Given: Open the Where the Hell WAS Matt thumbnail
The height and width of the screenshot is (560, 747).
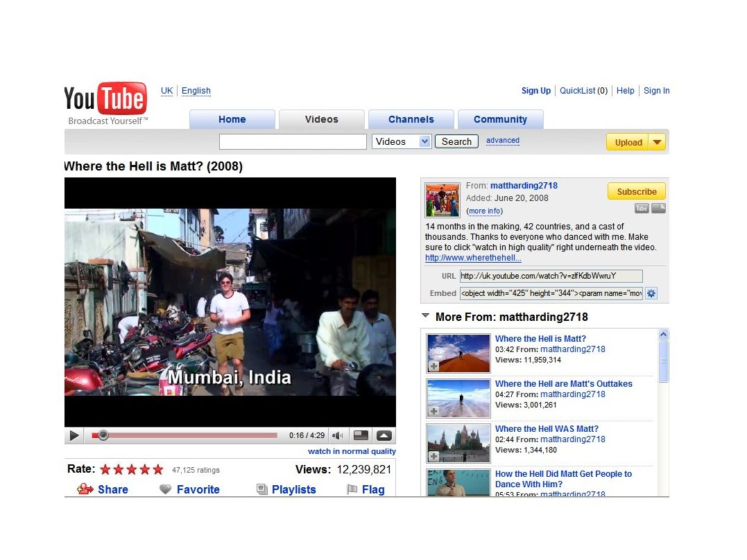Looking at the screenshot, I should 458,443.
